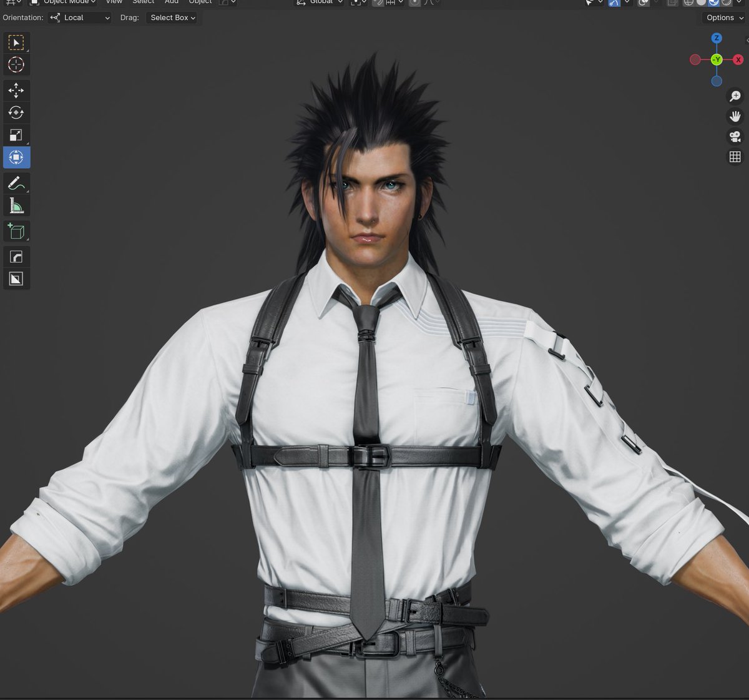Open the View menu
749x700 pixels.
coord(114,2)
